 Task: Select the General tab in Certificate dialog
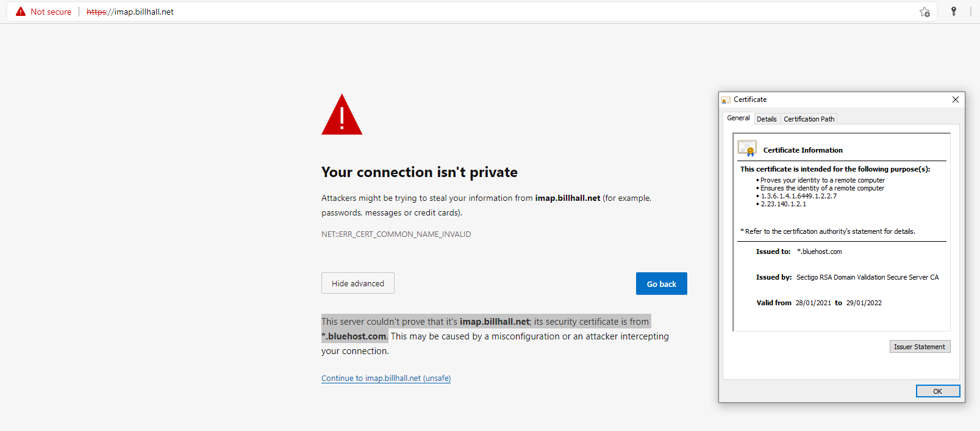click(738, 118)
